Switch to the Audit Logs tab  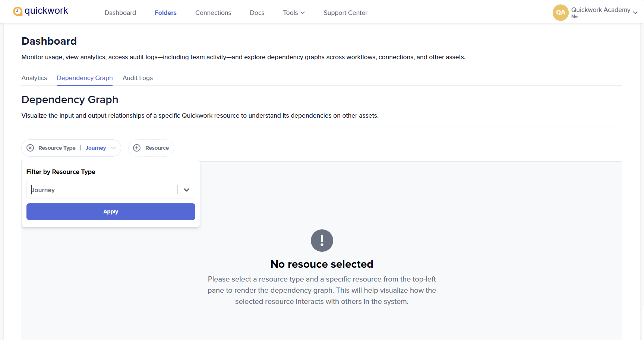point(138,78)
